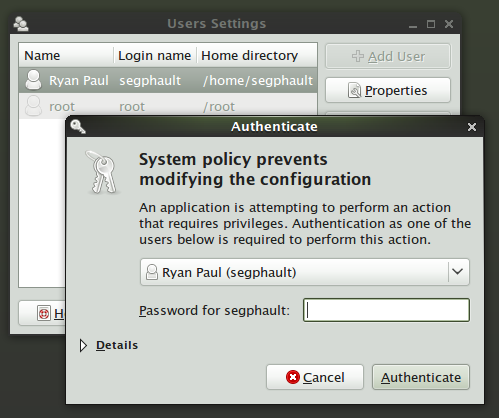This screenshot has height=418, width=499.
Task: Click the red Cancel cross icon
Action: pos(293,377)
